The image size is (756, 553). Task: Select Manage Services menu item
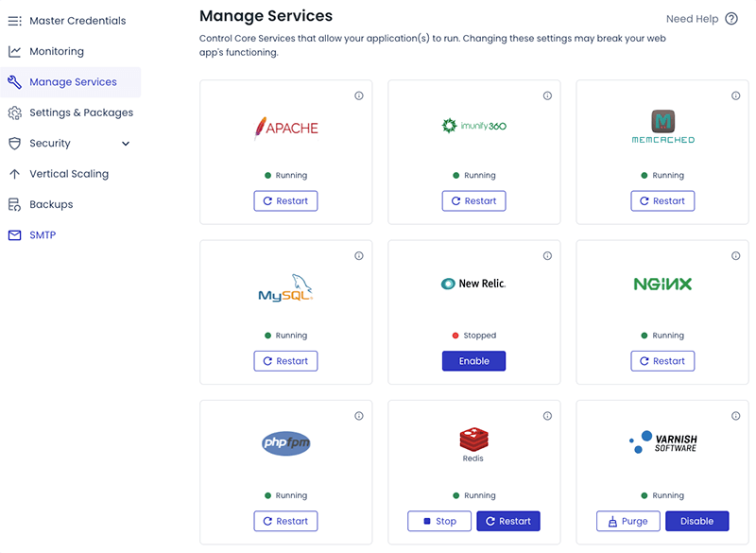(71, 82)
